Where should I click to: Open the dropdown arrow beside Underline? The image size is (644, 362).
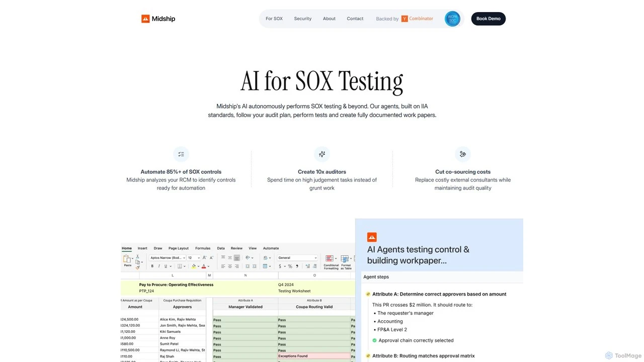coord(170,266)
